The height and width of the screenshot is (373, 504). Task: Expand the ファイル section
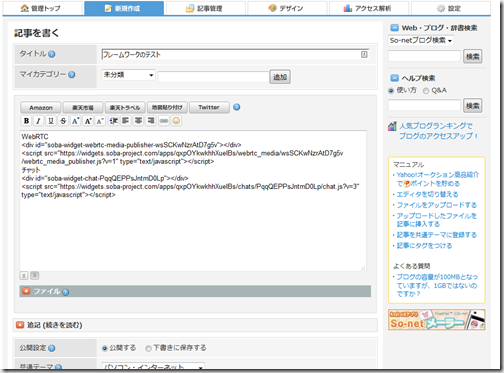[x=26, y=291]
